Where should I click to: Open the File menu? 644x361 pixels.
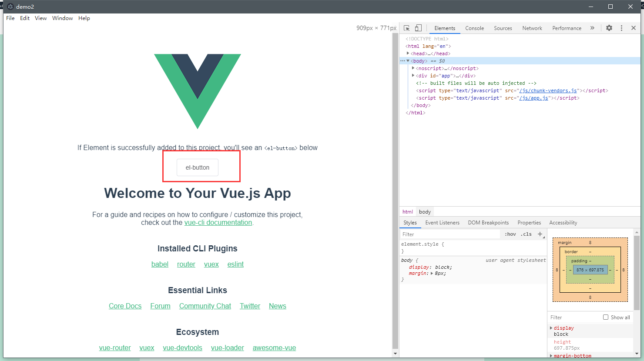click(10, 18)
